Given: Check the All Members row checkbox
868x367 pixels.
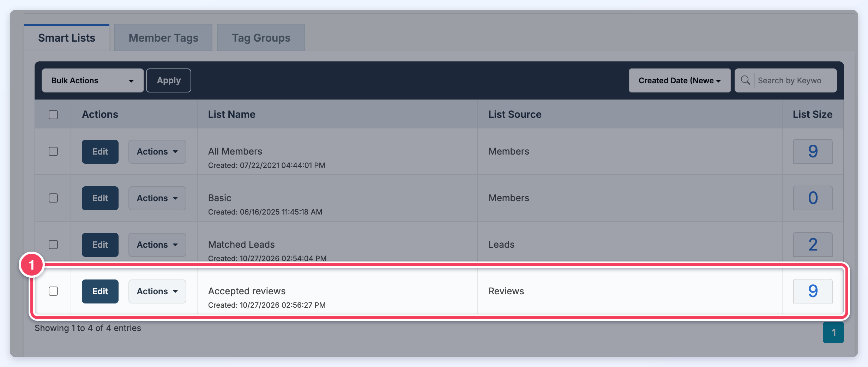Looking at the screenshot, I should click(53, 151).
